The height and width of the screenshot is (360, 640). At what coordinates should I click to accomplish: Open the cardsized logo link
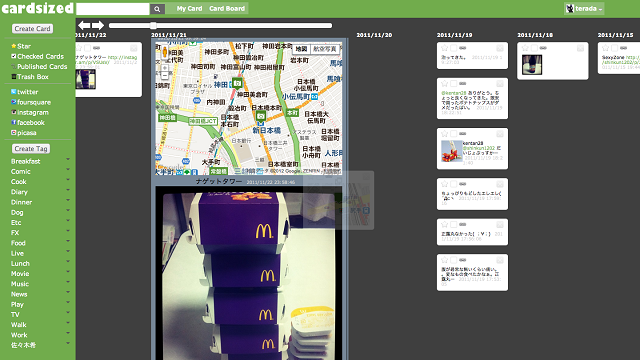[x=38, y=9]
